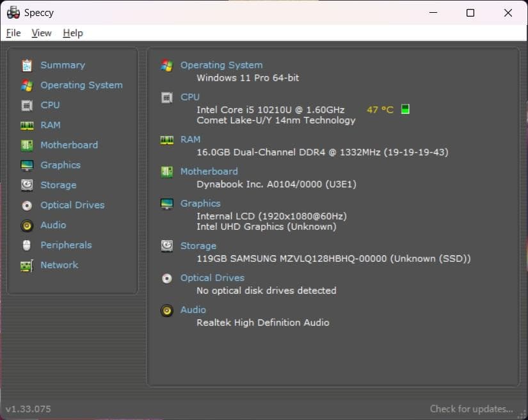Click the Audio speaker icon in the sidebar
Viewport: 528px width, 420px height.
pyautogui.click(x=26, y=225)
